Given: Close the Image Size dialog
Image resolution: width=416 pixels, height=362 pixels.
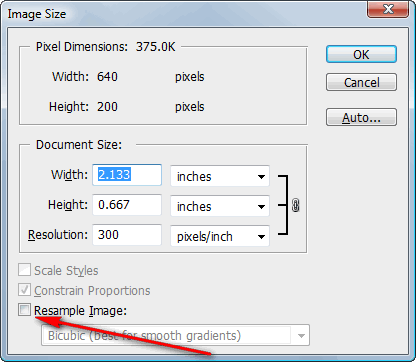Looking at the screenshot, I should click(x=388, y=9).
